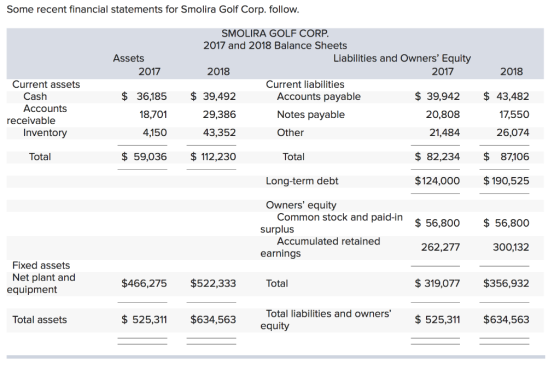Click the Cash row label

[x=35, y=96]
